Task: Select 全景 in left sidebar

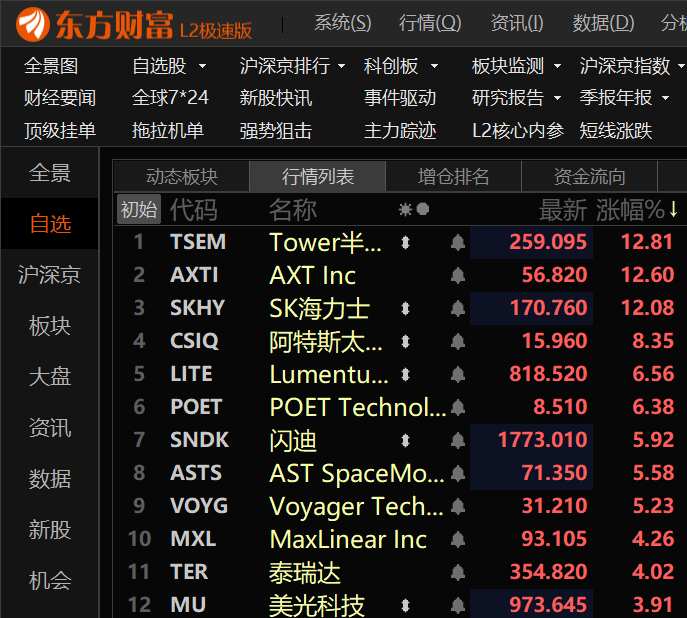Action: (50, 173)
